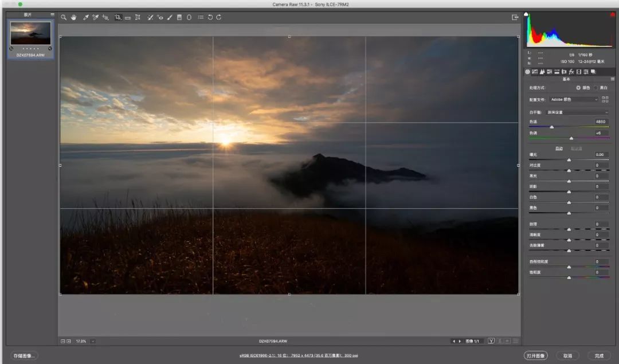
Task: Open the Effects (fx) panel tab
Action: click(571, 72)
